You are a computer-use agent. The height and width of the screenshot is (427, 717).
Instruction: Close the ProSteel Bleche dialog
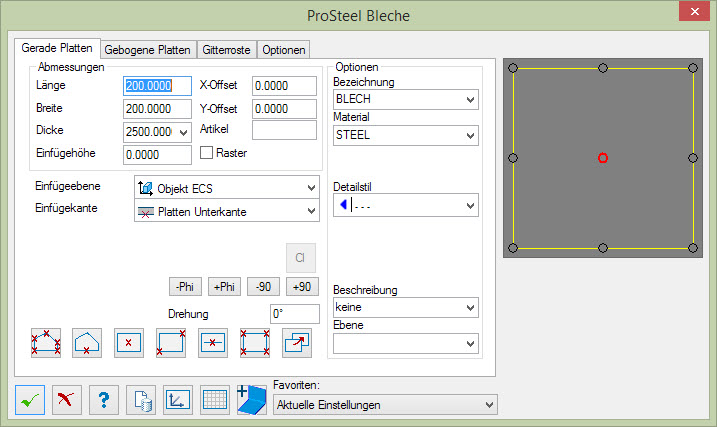[694, 11]
